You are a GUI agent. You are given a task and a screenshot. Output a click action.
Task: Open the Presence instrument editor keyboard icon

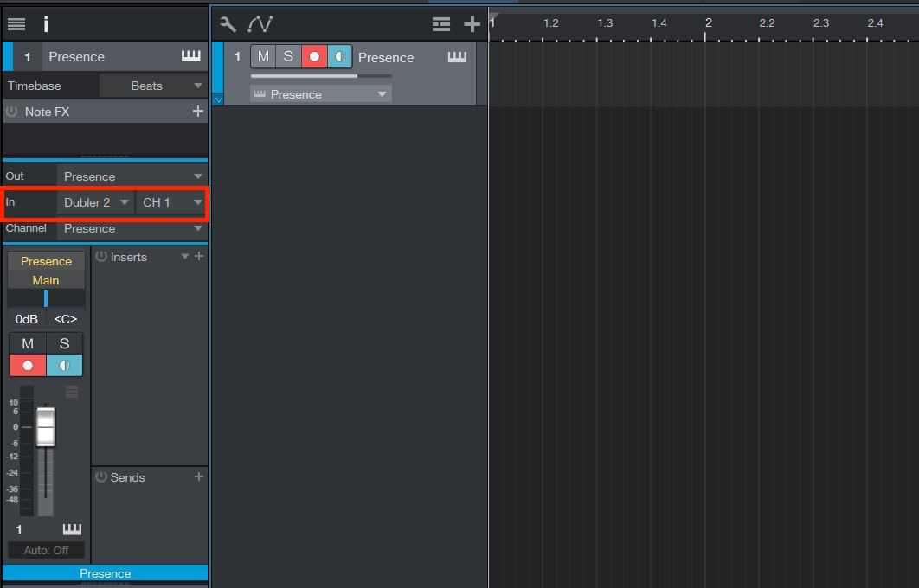point(189,56)
